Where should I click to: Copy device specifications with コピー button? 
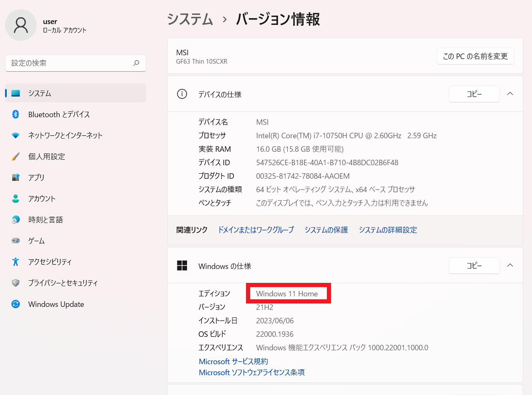[474, 94]
